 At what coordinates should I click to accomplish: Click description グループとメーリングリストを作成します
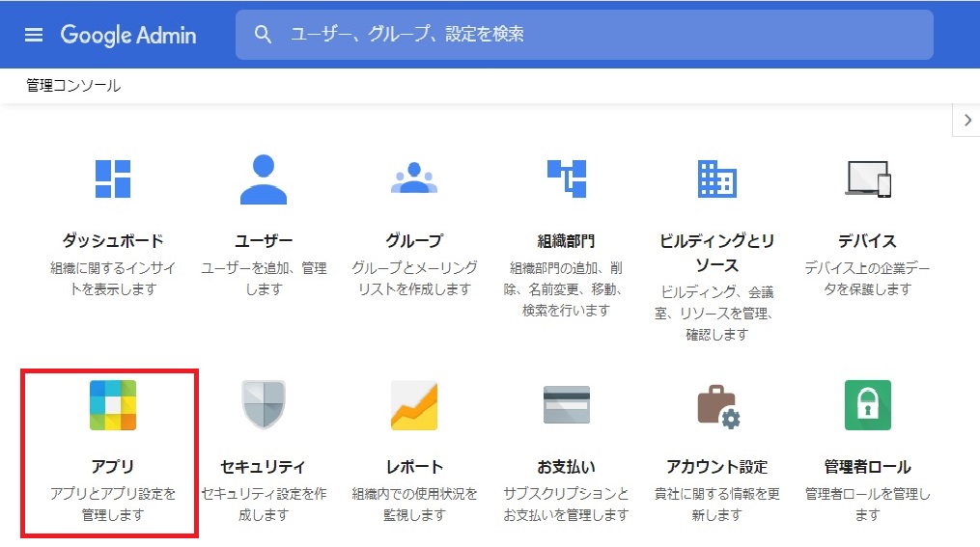tap(414, 279)
